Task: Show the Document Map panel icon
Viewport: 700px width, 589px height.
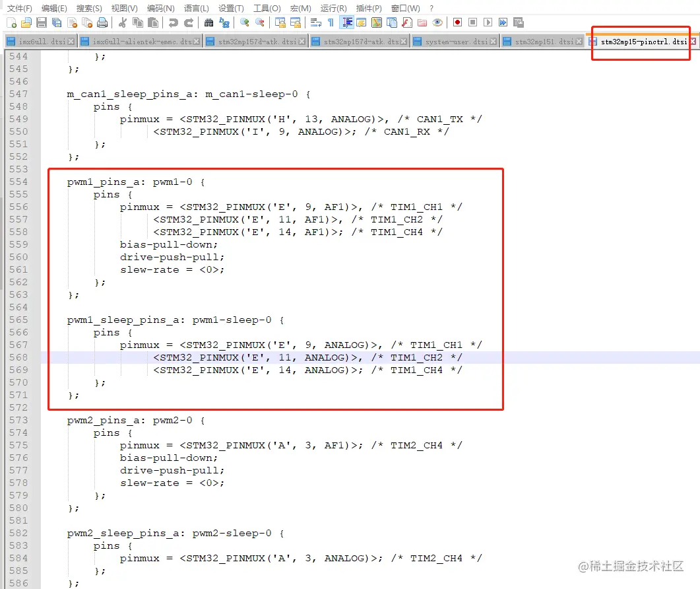Action: (376, 22)
